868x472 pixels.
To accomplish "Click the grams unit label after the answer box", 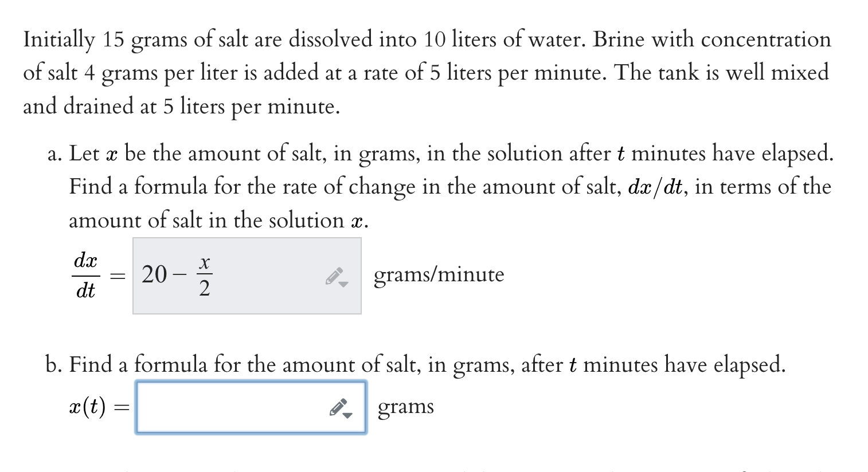I will [x=405, y=407].
